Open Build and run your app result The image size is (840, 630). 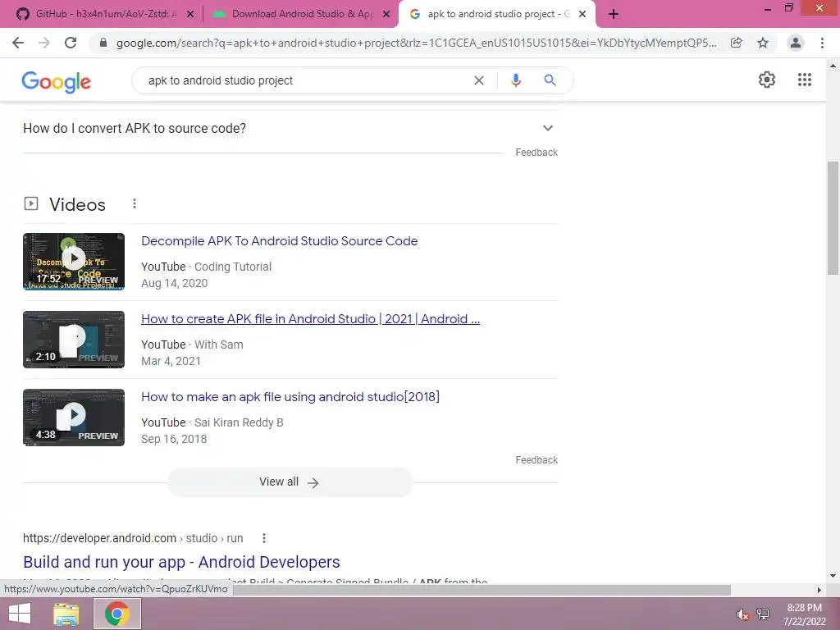[x=181, y=562]
